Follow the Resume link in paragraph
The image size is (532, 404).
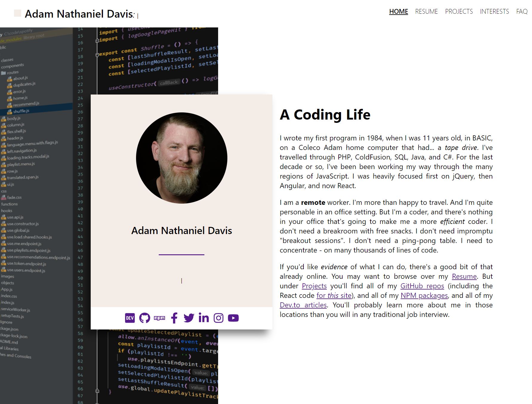coord(464,276)
